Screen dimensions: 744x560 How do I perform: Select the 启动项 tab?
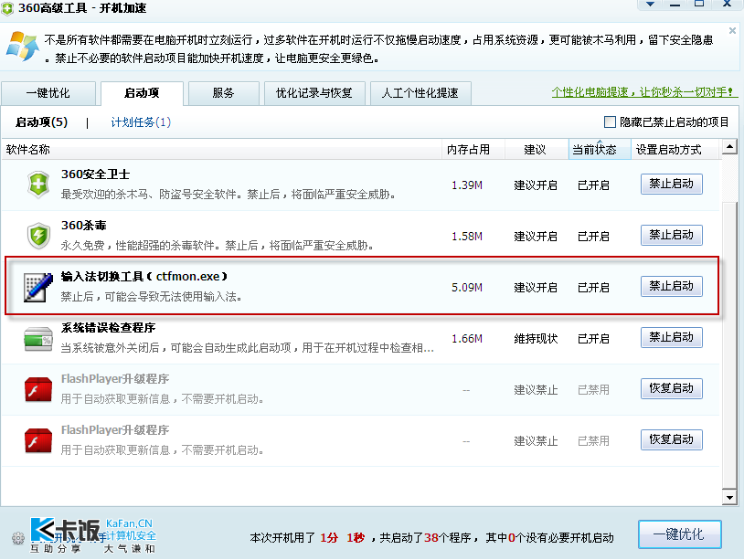tap(142, 93)
